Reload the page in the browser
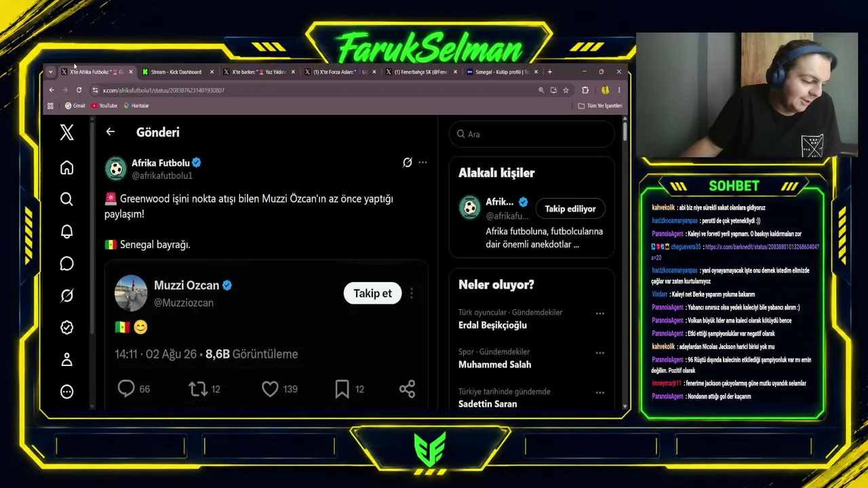Screen dimensions: 868x488 pos(79,90)
